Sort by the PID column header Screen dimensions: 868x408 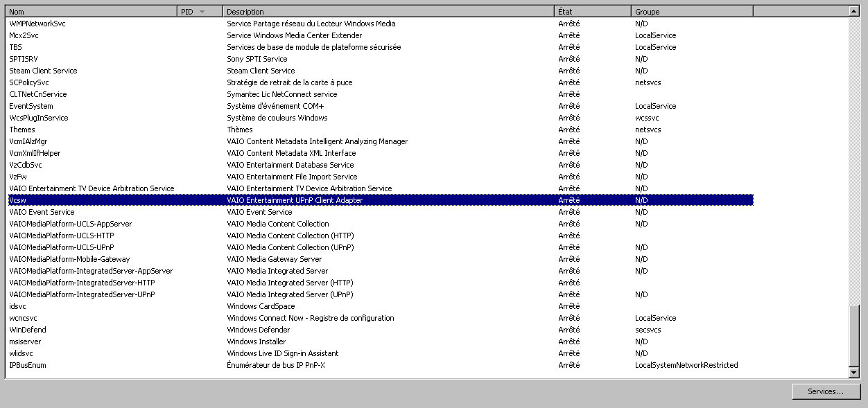pos(200,11)
